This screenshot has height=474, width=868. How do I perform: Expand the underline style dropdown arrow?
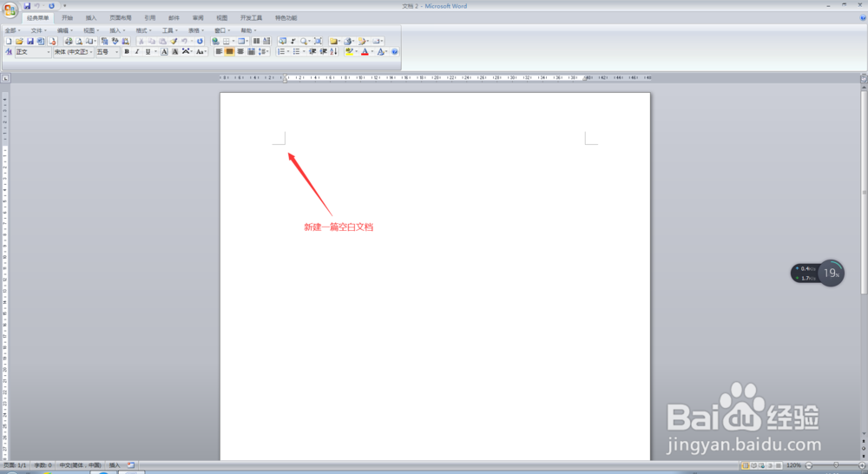[155, 51]
